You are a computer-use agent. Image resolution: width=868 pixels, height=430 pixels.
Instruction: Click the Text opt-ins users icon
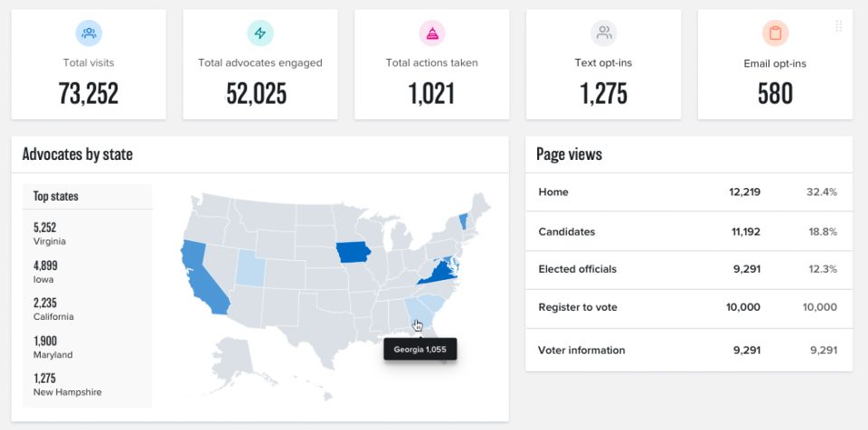pos(603,33)
